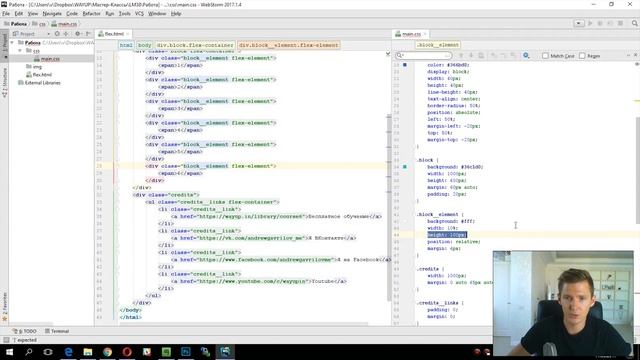Launch Microsoft Edge from taskbar

(x=68, y=352)
